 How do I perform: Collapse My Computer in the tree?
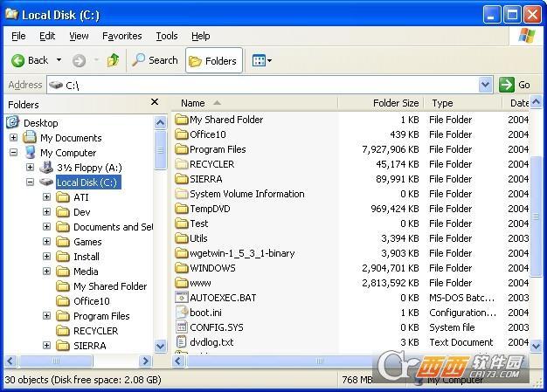[13, 153]
